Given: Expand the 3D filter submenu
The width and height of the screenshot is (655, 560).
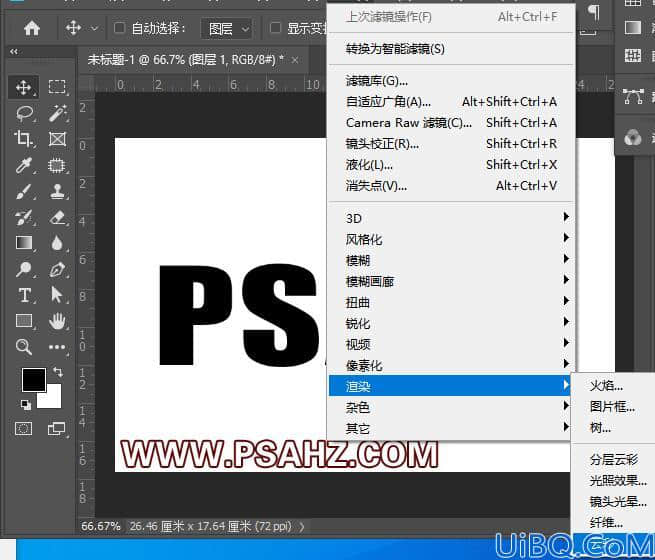Looking at the screenshot, I should point(451,218).
